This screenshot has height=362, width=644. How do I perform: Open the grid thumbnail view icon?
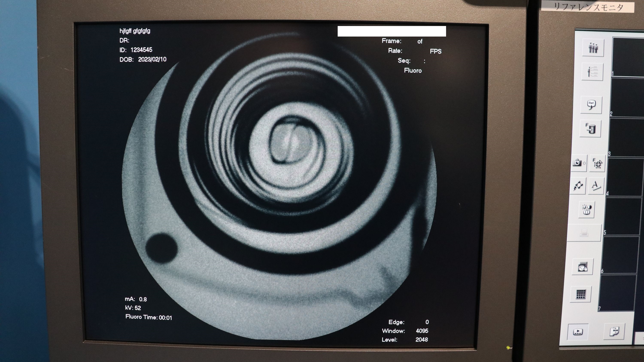[x=580, y=294]
